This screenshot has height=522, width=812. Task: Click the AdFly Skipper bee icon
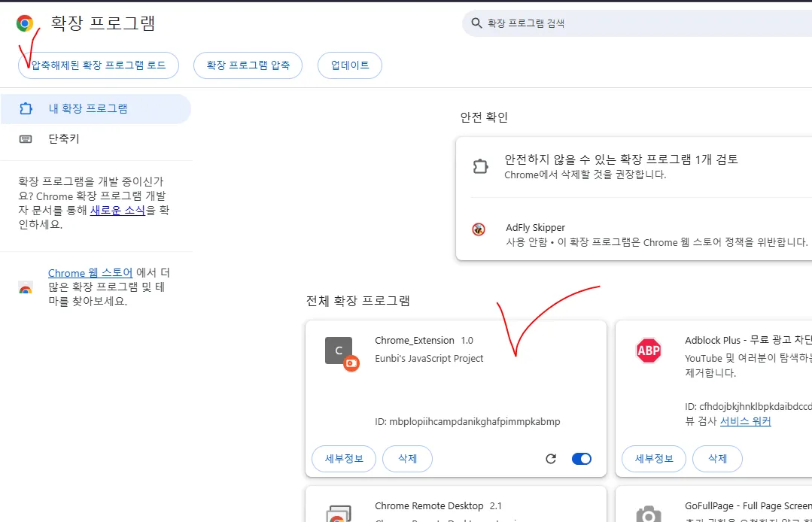point(479,229)
